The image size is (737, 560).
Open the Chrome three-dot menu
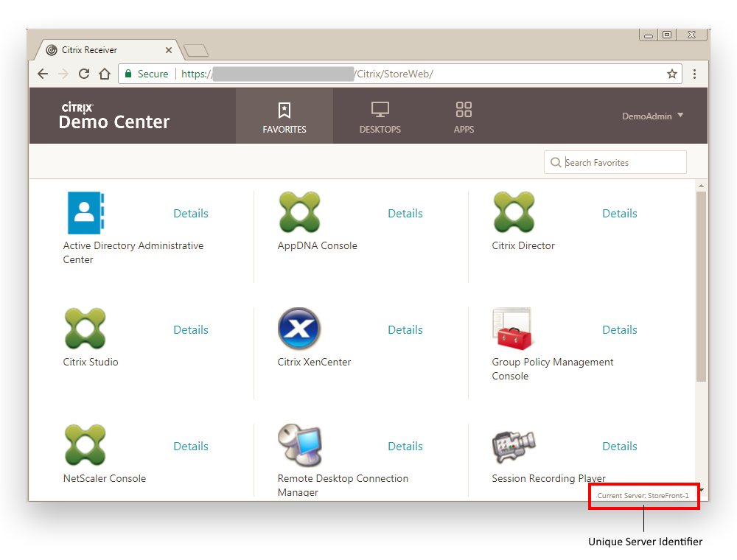694,74
